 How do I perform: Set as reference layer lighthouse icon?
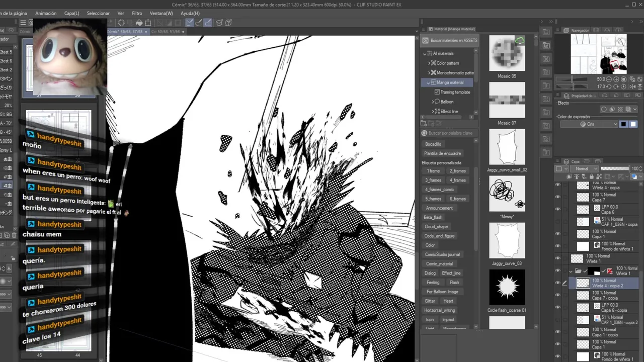click(577, 176)
